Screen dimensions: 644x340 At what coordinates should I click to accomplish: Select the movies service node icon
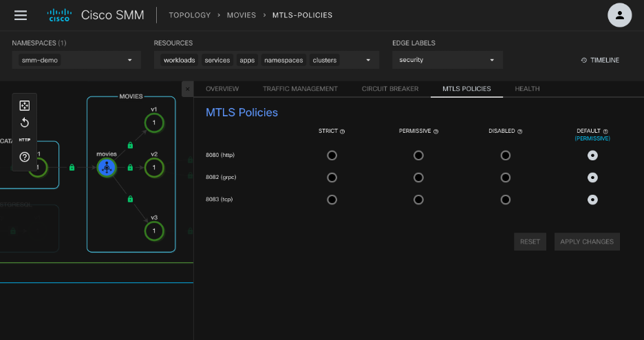point(106,167)
